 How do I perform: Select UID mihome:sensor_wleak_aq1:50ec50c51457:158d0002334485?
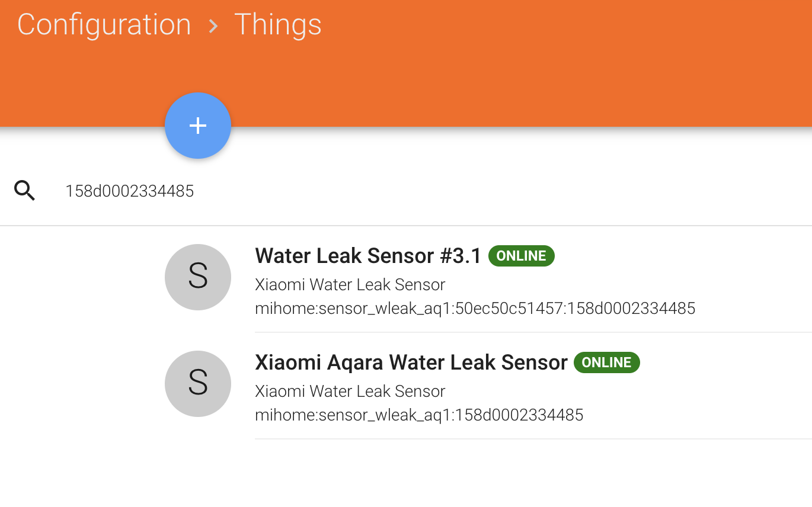475,309
